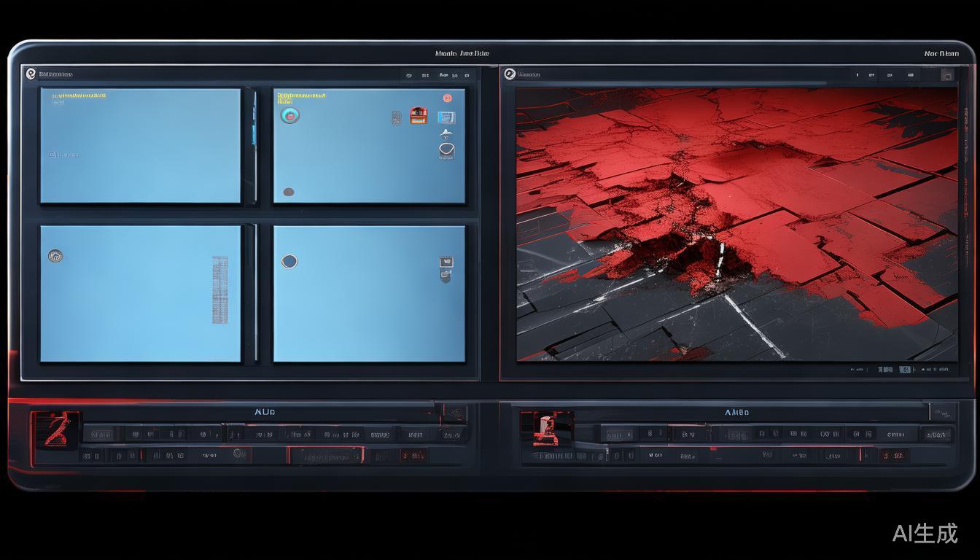Click the oval ring icon below the airplane icon
The height and width of the screenshot is (560, 980).
coord(446,151)
